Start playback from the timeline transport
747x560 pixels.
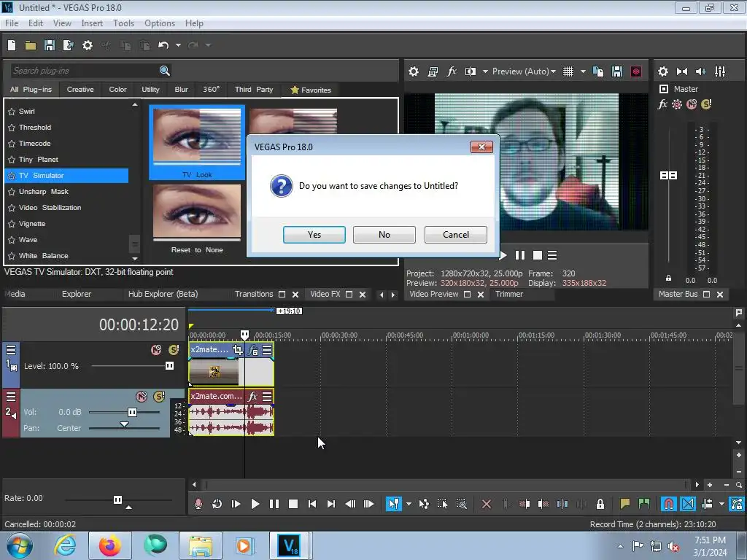click(x=255, y=504)
